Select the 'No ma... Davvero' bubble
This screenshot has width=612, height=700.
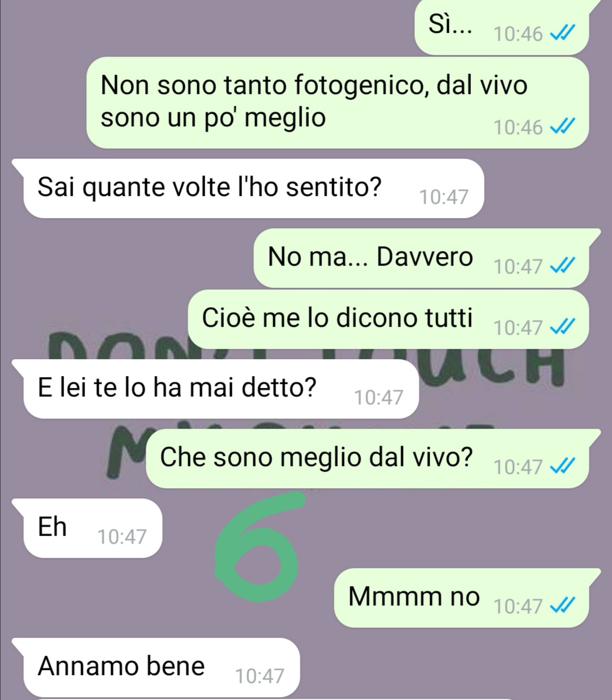tap(427, 258)
